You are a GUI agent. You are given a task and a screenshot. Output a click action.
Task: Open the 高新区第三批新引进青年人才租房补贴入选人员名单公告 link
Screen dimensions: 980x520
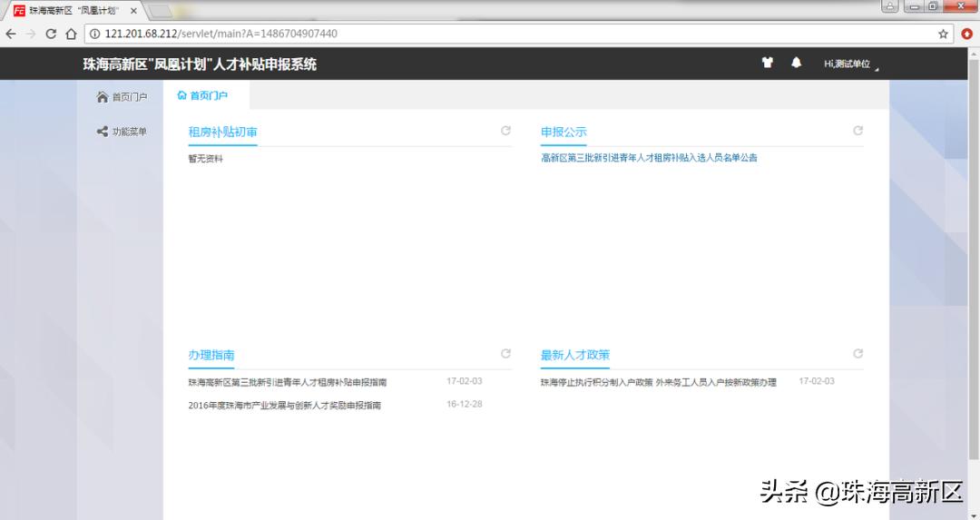(649, 158)
